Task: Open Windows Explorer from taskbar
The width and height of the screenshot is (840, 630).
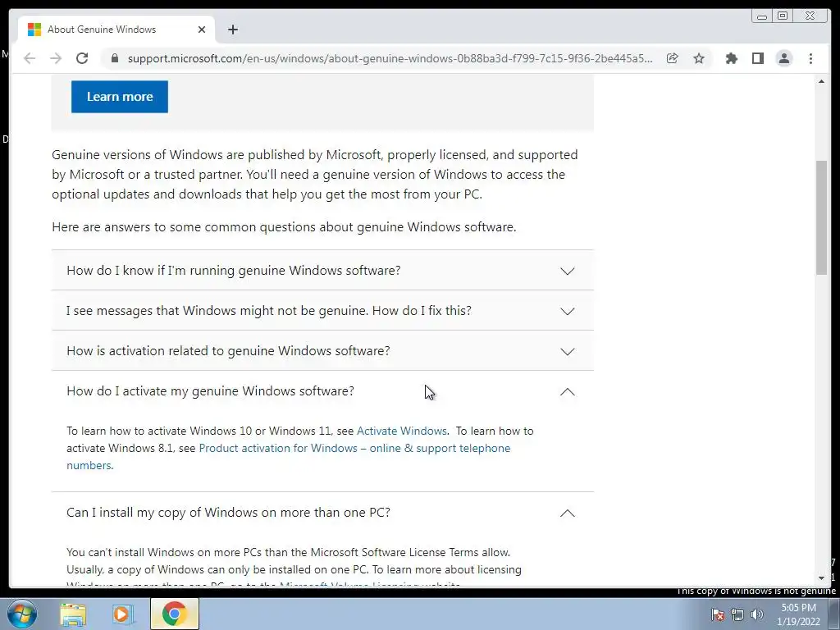Action: tap(73, 614)
